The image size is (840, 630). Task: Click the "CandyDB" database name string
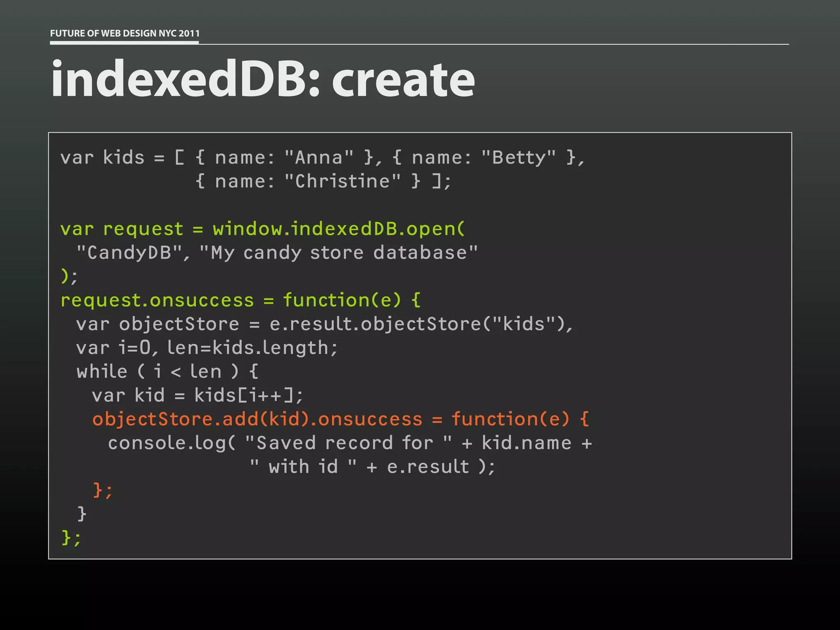coord(129,253)
